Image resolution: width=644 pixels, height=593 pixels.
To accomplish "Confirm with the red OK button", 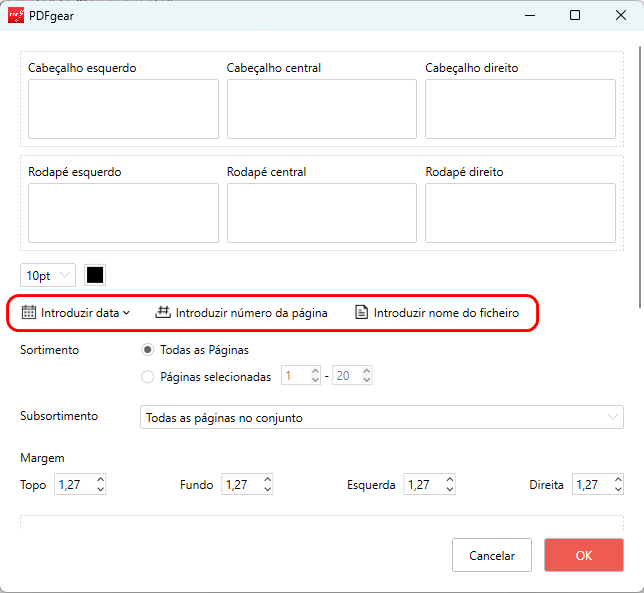I will click(x=584, y=555).
